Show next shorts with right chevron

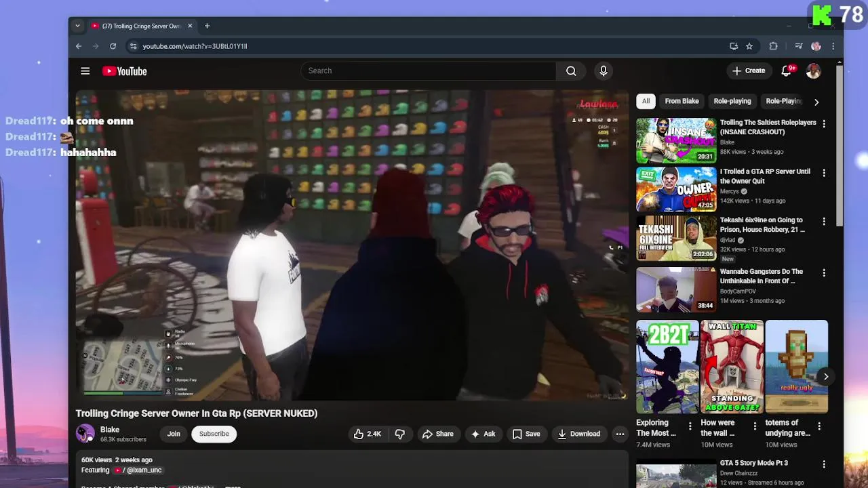[826, 376]
